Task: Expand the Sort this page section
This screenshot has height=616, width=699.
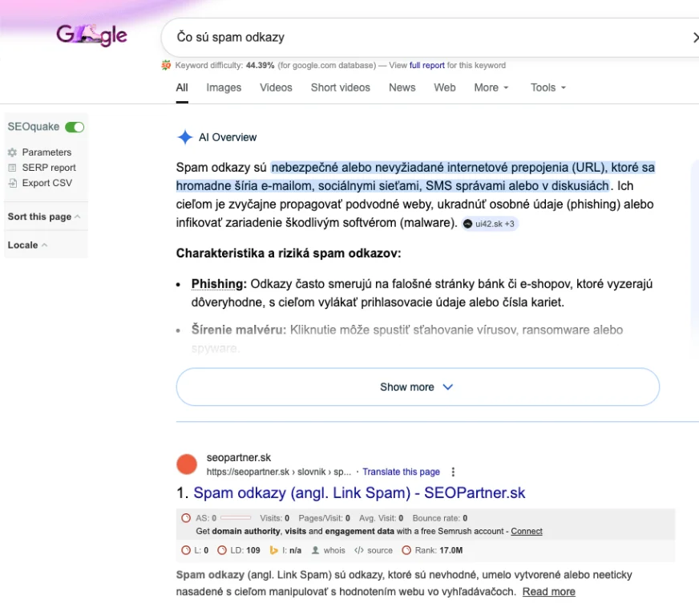Action: tap(44, 217)
